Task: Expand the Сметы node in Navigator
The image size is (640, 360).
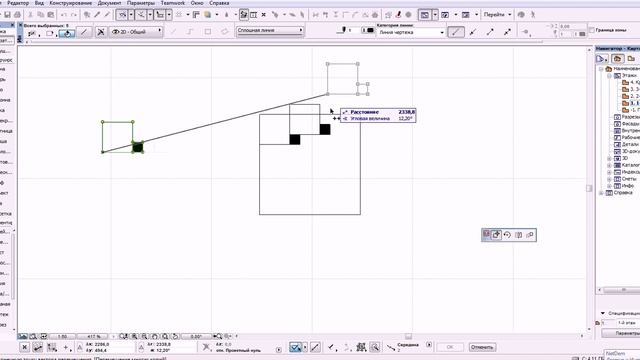Action: coord(609,179)
